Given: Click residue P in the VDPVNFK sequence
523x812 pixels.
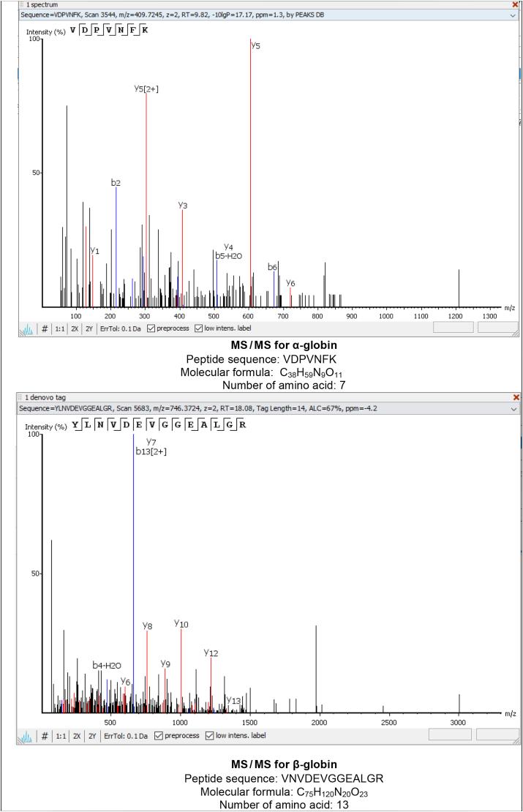Looking at the screenshot, I should 97,29.
